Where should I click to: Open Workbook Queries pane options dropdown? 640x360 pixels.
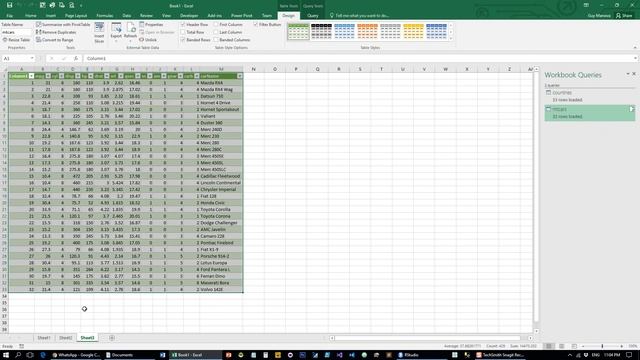[x=628, y=74]
